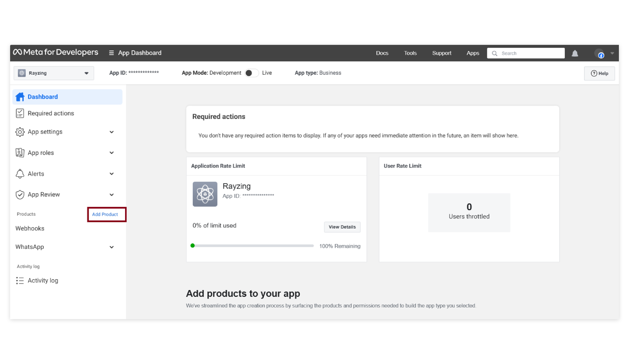Open the hamburger menu beside App Dashboard
Screen dimensions: 629x364
click(x=111, y=53)
